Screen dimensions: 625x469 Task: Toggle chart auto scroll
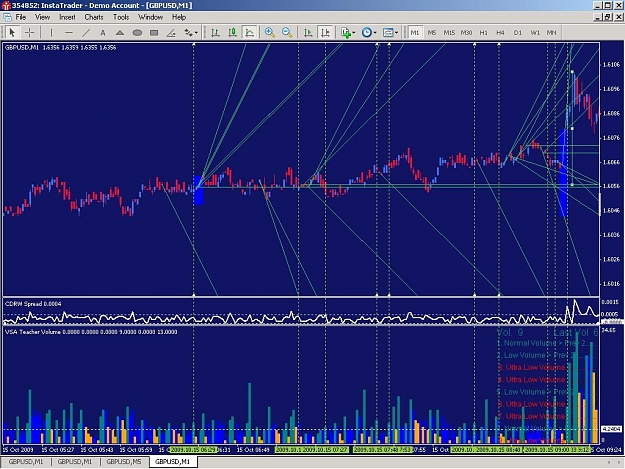click(x=308, y=32)
